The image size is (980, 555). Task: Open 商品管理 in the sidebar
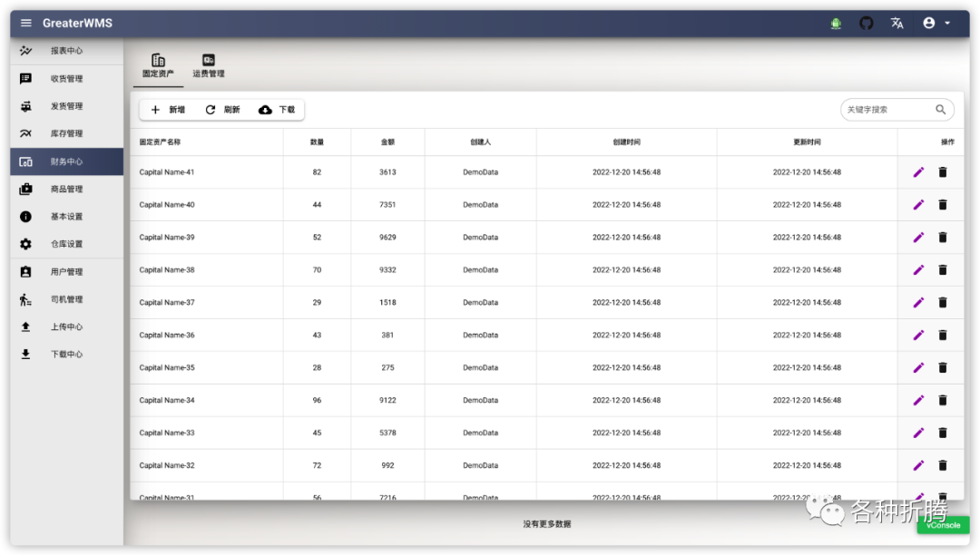coord(66,190)
